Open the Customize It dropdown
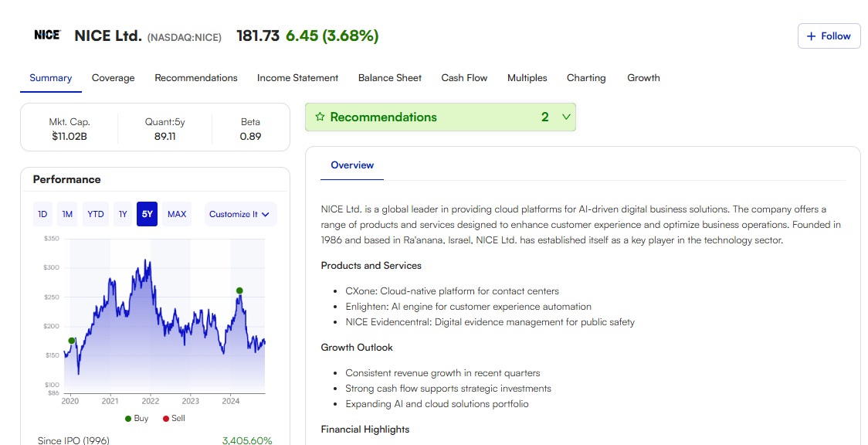The height and width of the screenshot is (445, 868). point(240,214)
